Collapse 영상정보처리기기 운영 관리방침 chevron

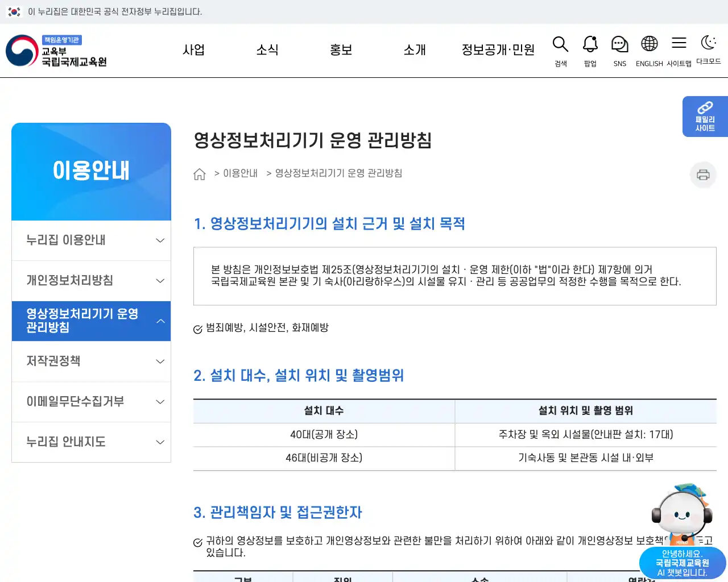(x=160, y=321)
